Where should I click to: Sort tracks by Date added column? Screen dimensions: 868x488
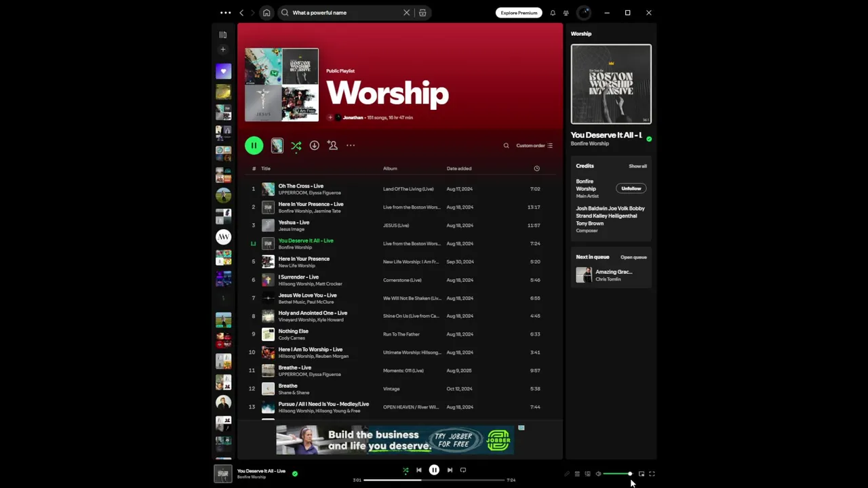pos(459,168)
